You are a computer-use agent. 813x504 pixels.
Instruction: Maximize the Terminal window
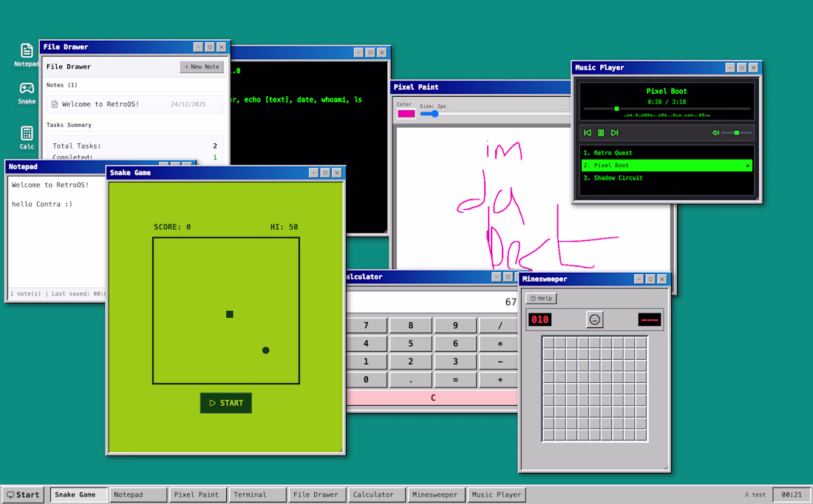pyautogui.click(x=370, y=52)
